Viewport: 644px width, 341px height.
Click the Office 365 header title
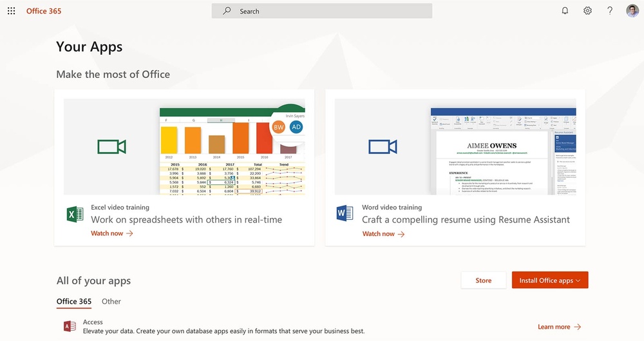[x=44, y=11]
